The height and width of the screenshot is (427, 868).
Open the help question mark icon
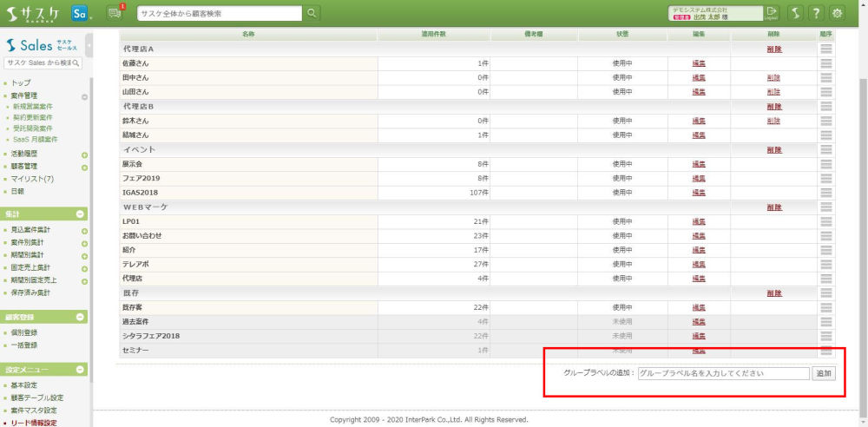tap(815, 13)
